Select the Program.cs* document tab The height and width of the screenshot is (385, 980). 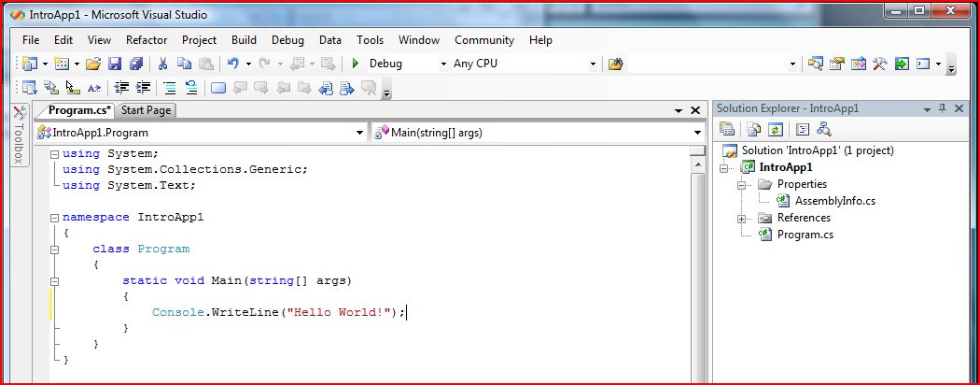[77, 110]
